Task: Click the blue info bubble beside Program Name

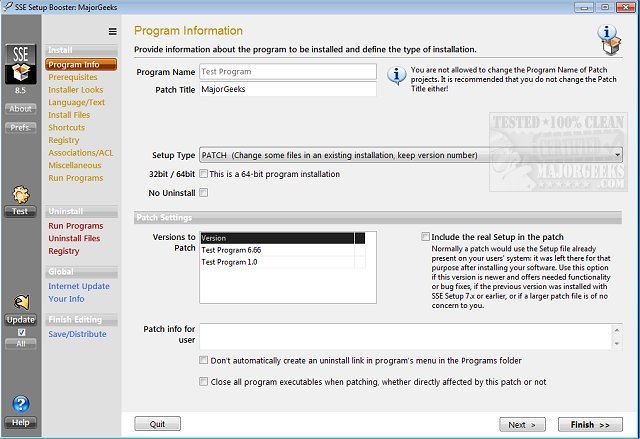Action: tap(396, 75)
